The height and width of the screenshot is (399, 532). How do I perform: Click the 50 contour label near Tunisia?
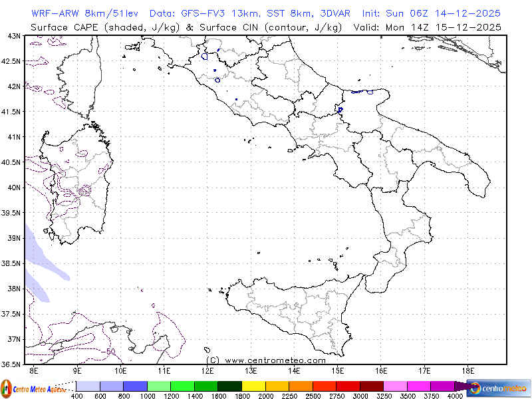pos(110,350)
